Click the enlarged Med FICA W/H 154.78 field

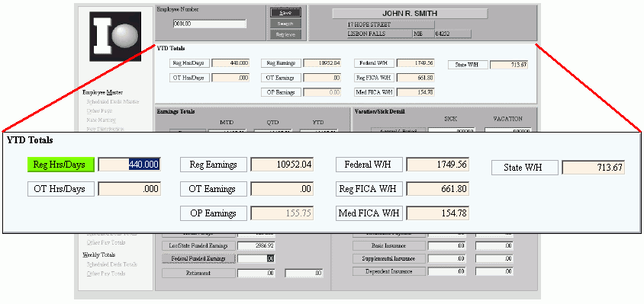coord(438,213)
